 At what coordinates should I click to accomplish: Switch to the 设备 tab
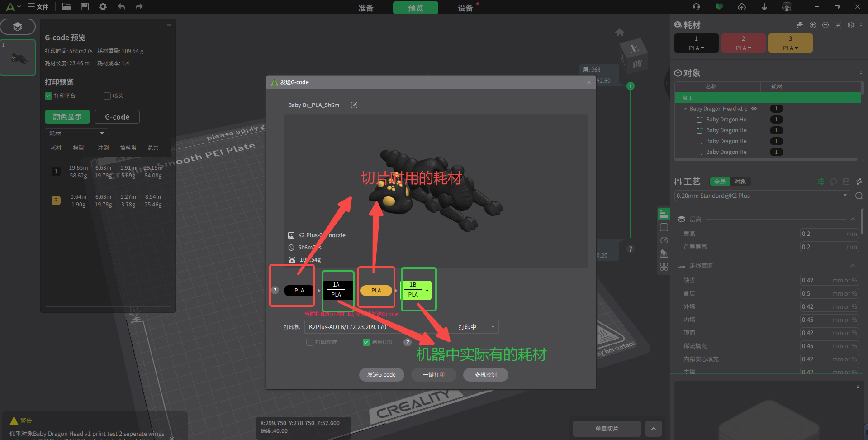pos(465,8)
